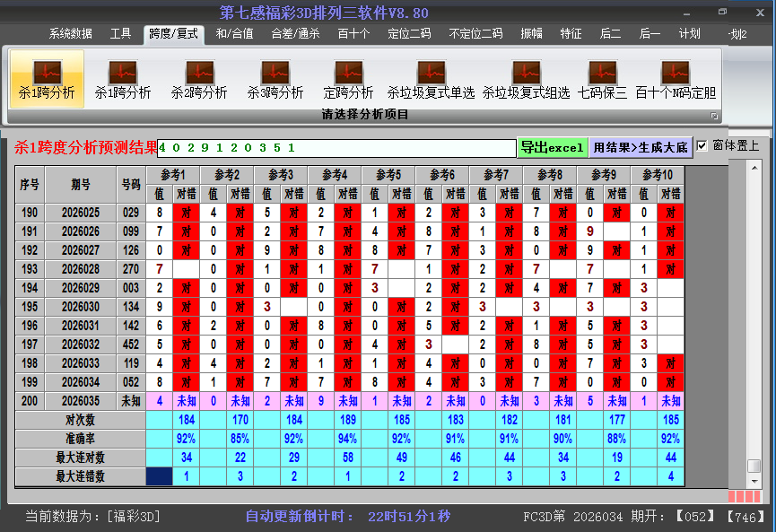Switch to the 定位二码 tab
776x532 pixels.
pos(409,34)
